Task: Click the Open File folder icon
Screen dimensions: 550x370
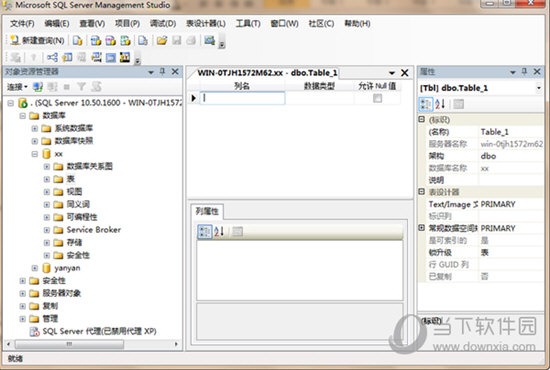Action: 162,41
